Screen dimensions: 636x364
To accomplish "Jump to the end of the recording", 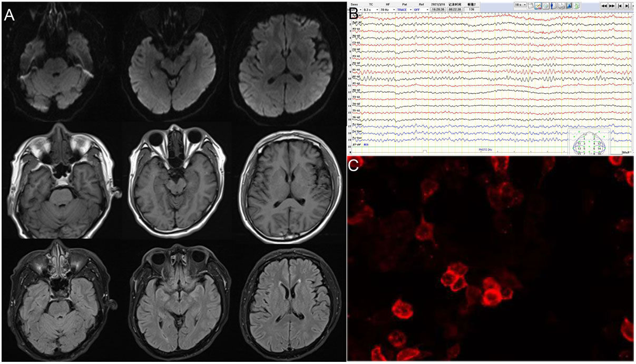I will [627, 5].
